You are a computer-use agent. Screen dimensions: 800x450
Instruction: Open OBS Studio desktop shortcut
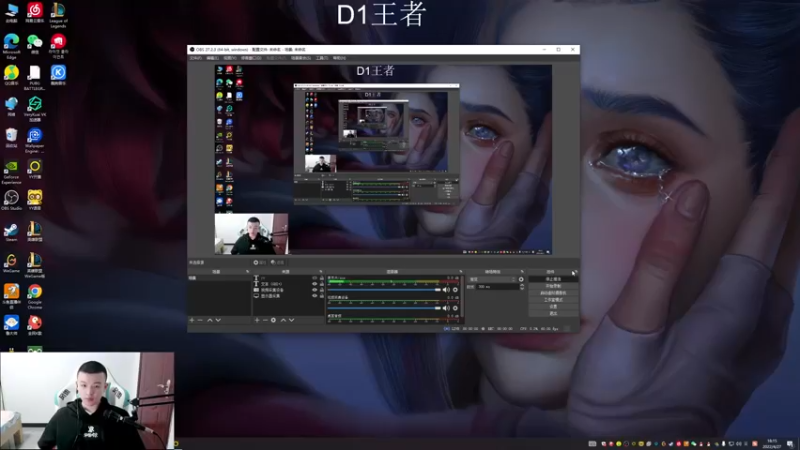[x=11, y=201]
